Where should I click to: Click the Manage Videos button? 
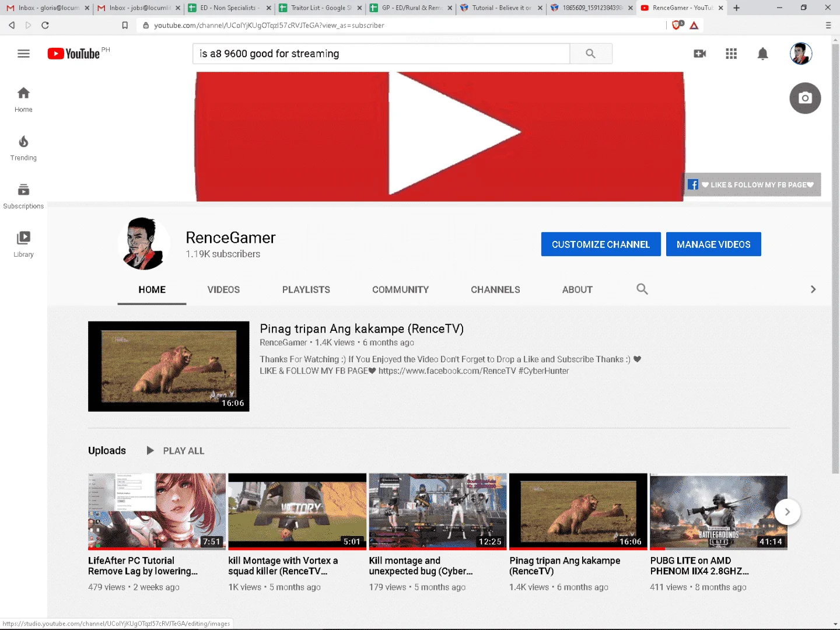point(713,244)
